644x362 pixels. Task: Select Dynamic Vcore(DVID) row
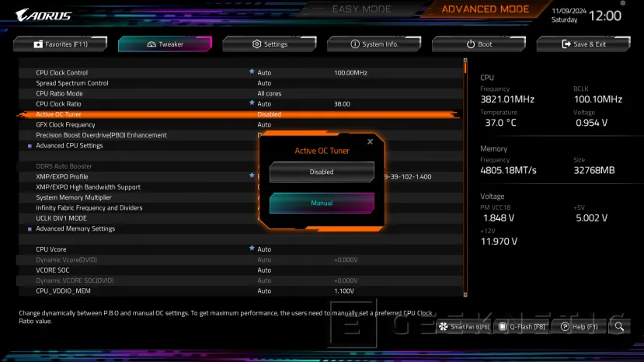pos(238,259)
